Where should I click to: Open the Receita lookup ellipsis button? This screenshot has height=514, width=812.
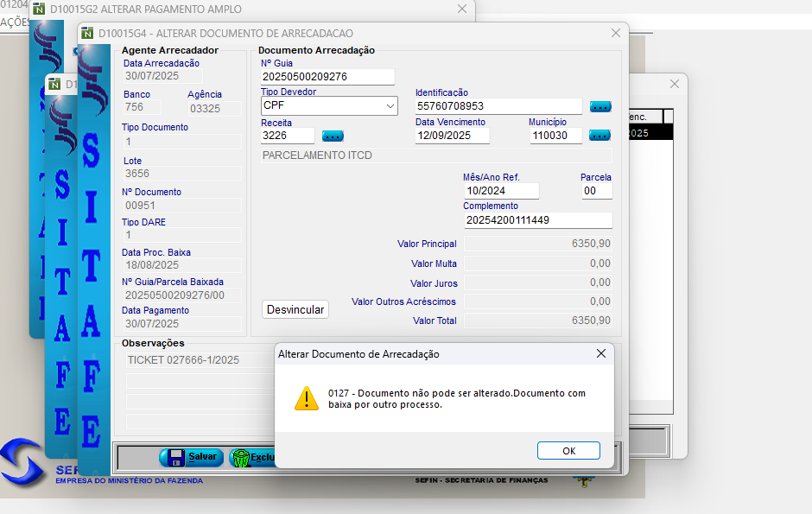333,136
